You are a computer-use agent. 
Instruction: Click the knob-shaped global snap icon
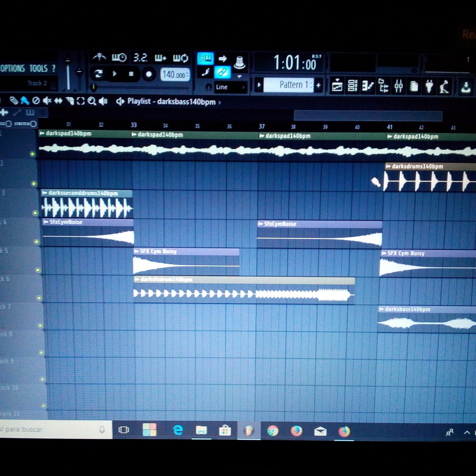(240, 62)
